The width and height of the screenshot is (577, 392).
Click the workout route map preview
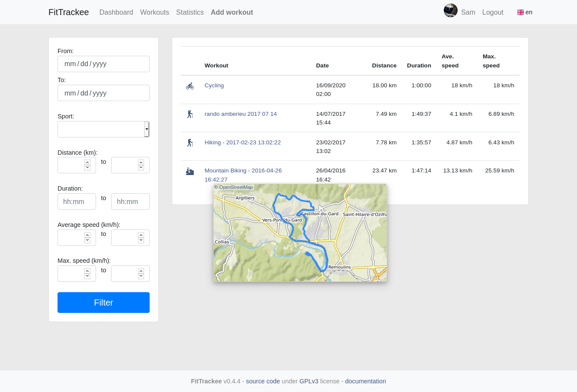click(300, 233)
